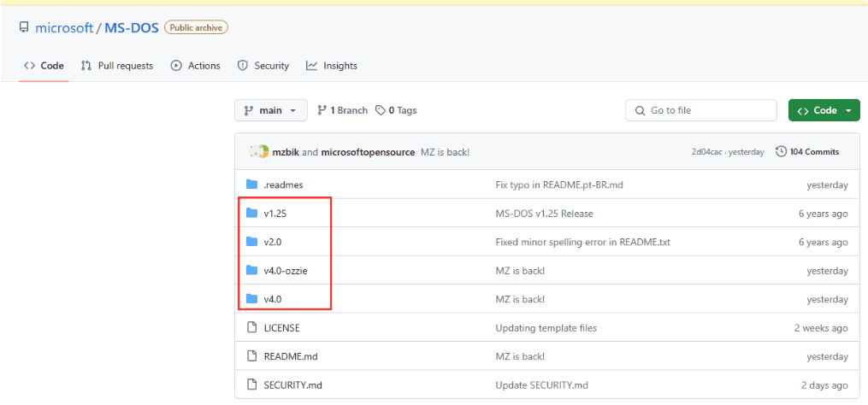Screen dimensions: 868x405
Task: Switch to the Code tab
Action: pyautogui.click(x=44, y=66)
